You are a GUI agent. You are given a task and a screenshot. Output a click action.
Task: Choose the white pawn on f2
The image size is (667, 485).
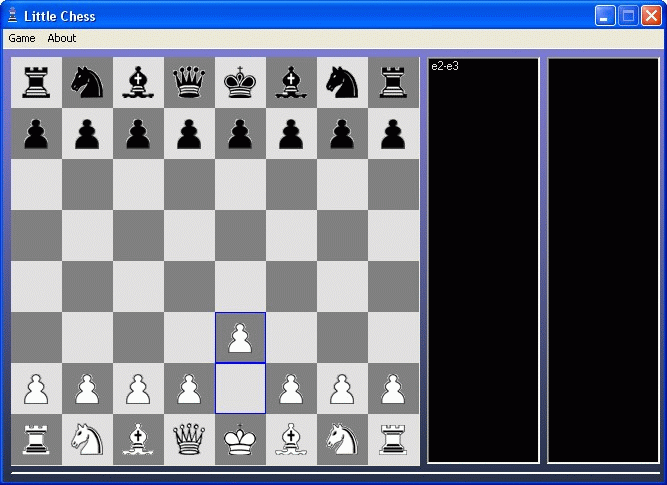pyautogui.click(x=291, y=389)
